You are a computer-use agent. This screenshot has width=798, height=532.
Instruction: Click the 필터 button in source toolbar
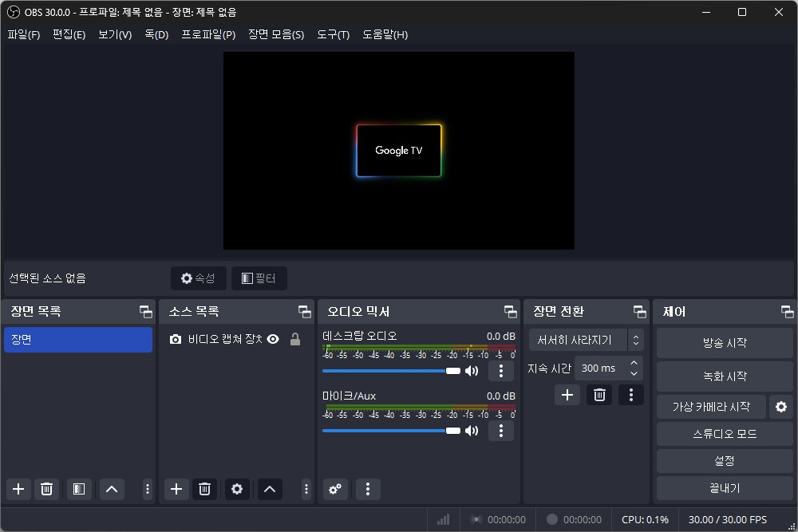[x=259, y=278]
